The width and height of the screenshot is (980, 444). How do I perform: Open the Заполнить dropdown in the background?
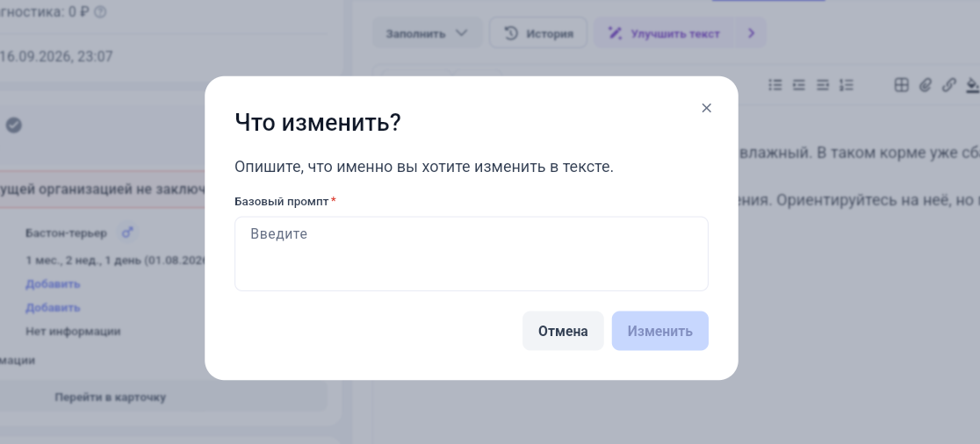(427, 33)
